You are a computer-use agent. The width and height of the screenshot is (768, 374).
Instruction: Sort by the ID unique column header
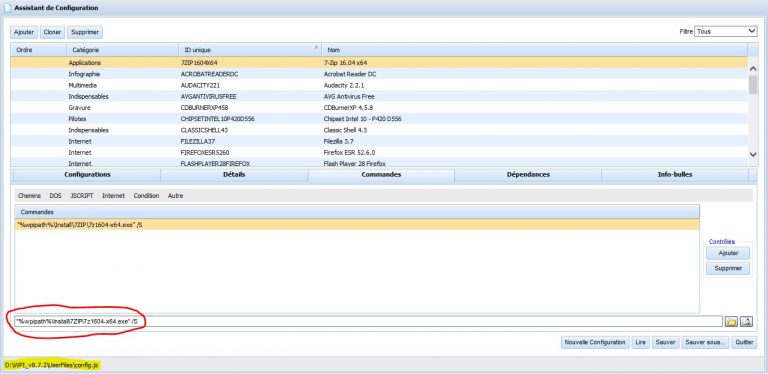point(250,50)
